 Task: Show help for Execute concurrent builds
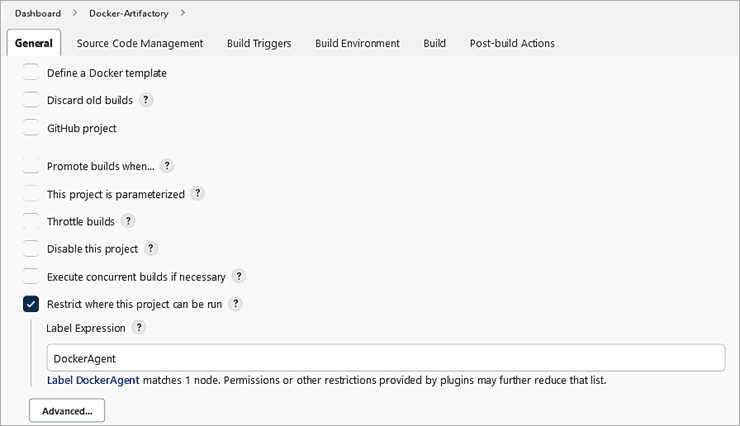coord(239,277)
